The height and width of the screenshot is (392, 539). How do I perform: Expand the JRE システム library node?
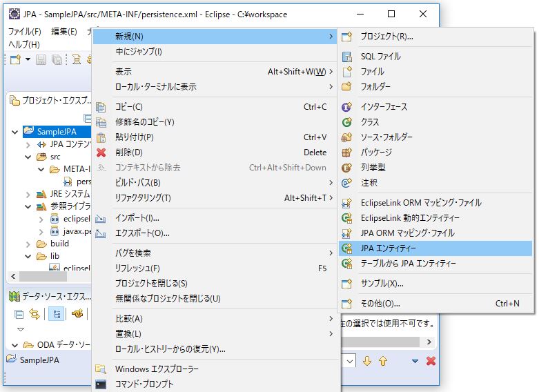click(28, 194)
